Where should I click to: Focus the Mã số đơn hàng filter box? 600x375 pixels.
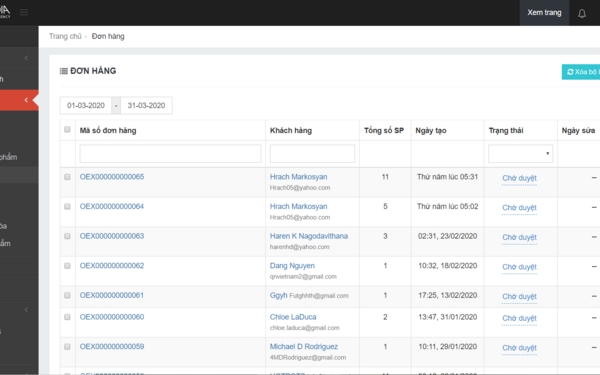pyautogui.click(x=170, y=153)
